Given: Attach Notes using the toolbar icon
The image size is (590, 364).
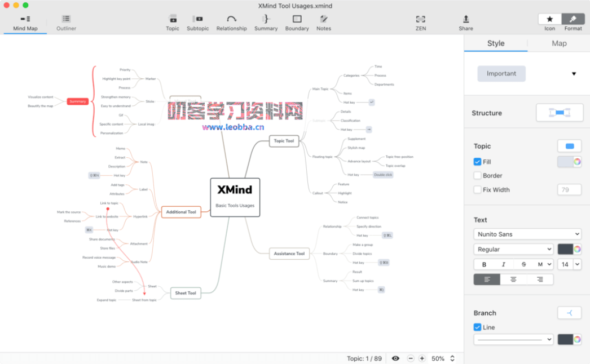Looking at the screenshot, I should [324, 21].
